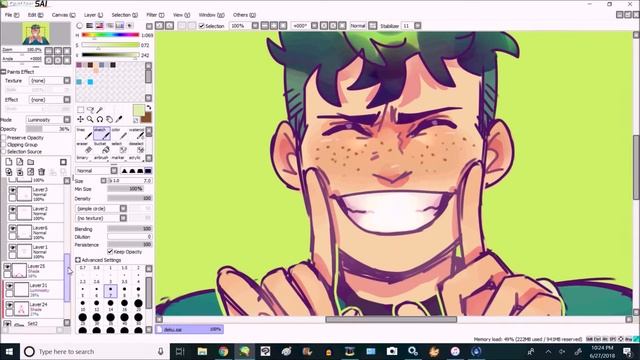Open the simple circle brush shape dropdown

pos(123,209)
